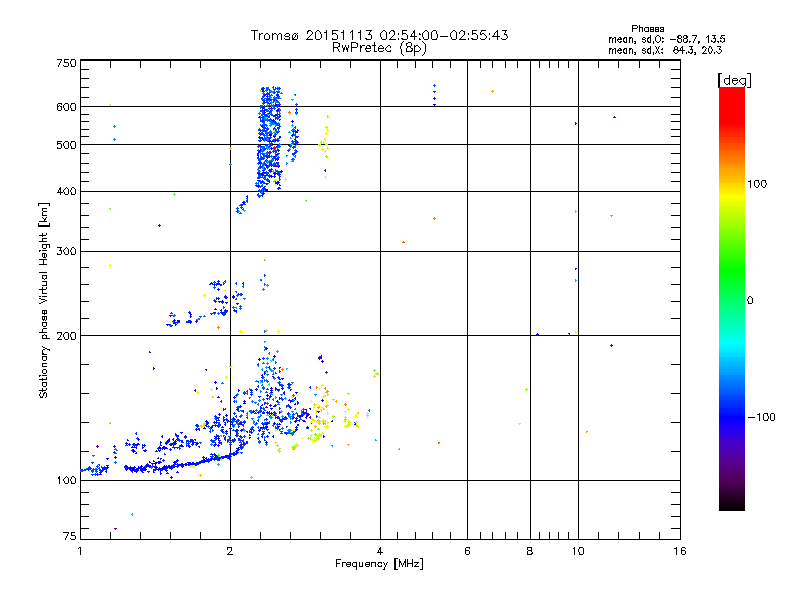The width and height of the screenshot is (800, 600).
Task: Click the '75' y-axis tick label
Action: [x=69, y=536]
